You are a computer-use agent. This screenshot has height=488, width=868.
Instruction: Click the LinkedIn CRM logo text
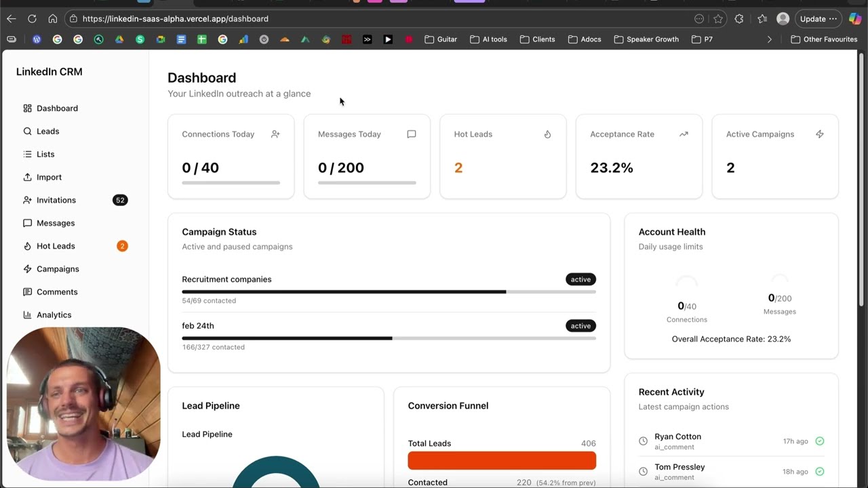pyautogui.click(x=49, y=72)
